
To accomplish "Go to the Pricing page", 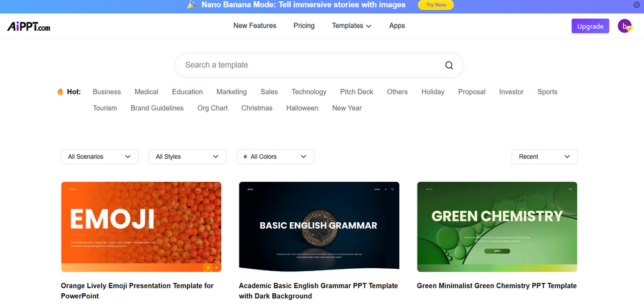I will pos(304,26).
